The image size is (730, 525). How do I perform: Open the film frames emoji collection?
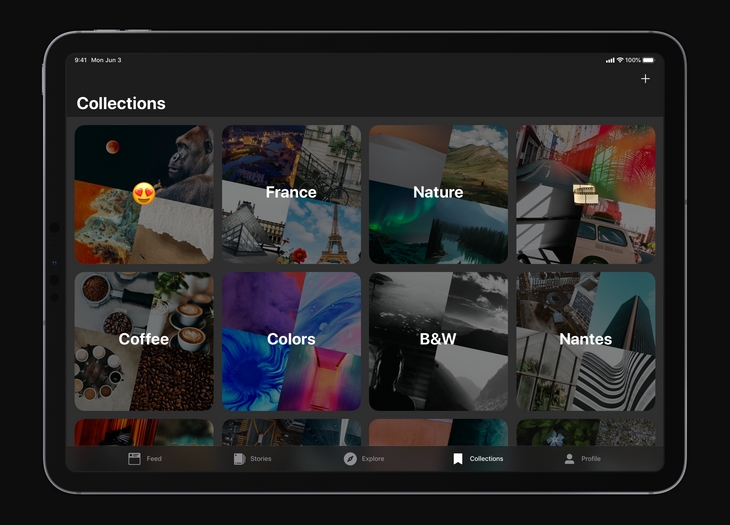tap(585, 194)
